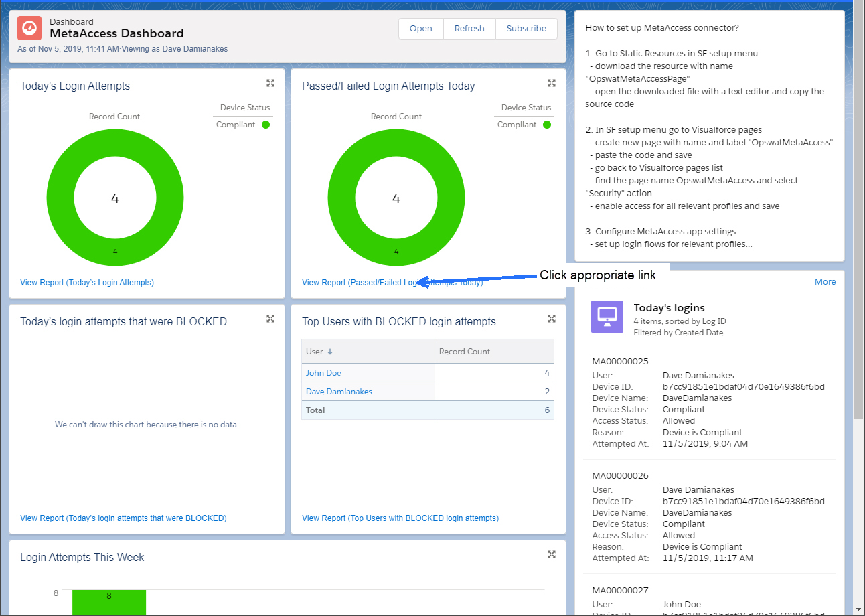Select the Record Count column header in table

pyautogui.click(x=494, y=352)
